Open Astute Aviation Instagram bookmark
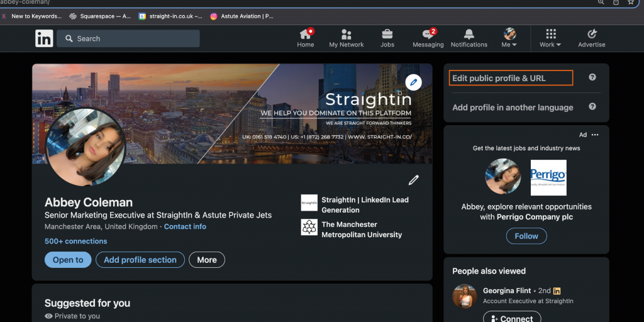The image size is (644, 322). pyautogui.click(x=242, y=16)
